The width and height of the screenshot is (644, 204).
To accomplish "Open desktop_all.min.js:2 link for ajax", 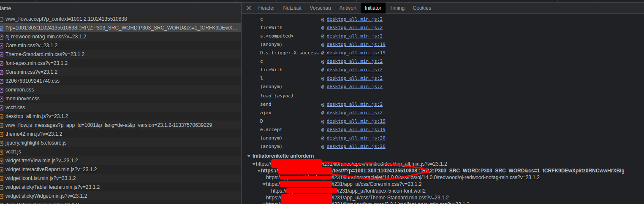I will (x=354, y=113).
